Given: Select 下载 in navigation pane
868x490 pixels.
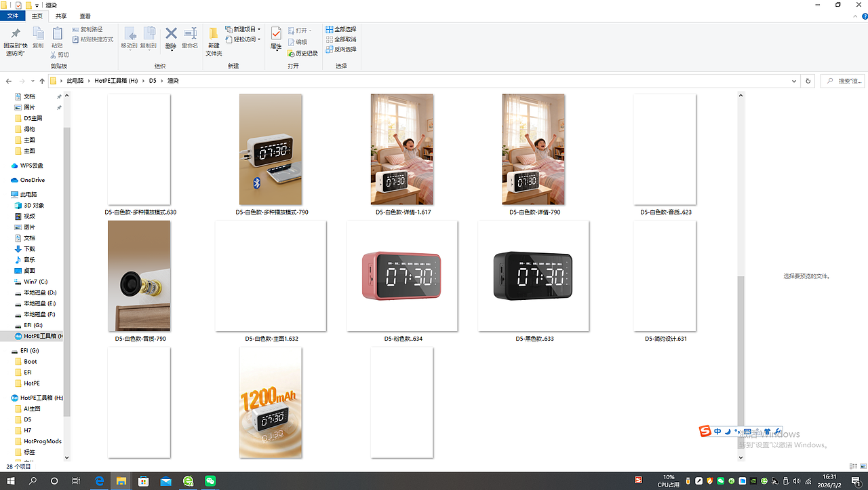Looking at the screenshot, I should coord(29,249).
